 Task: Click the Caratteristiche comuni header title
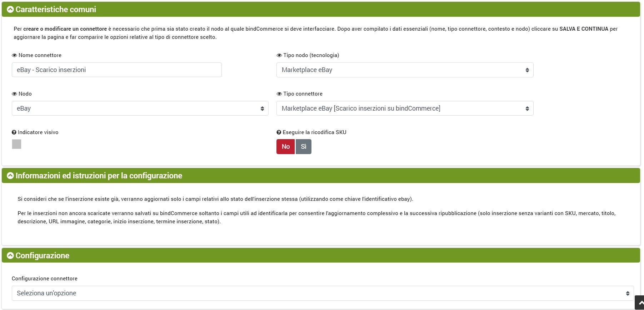pos(56,10)
